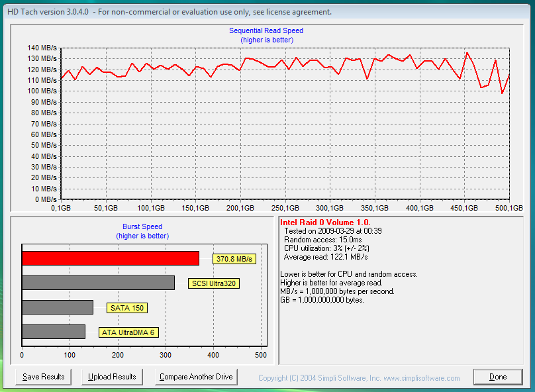Image resolution: width=535 pixels, height=392 pixels.
Task: Select the Intel Raid 0 Volume heading
Action: [325, 222]
